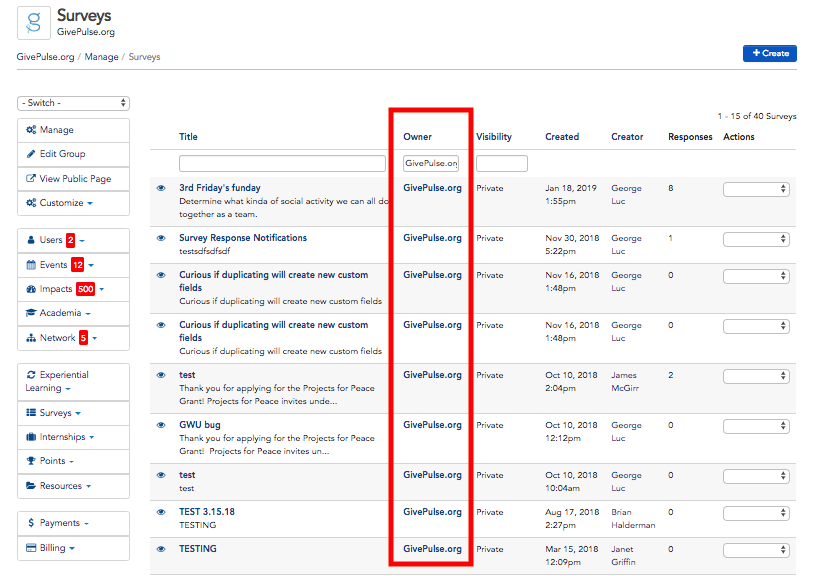Click the Billing credit card icon
813x576 pixels.
point(31,548)
